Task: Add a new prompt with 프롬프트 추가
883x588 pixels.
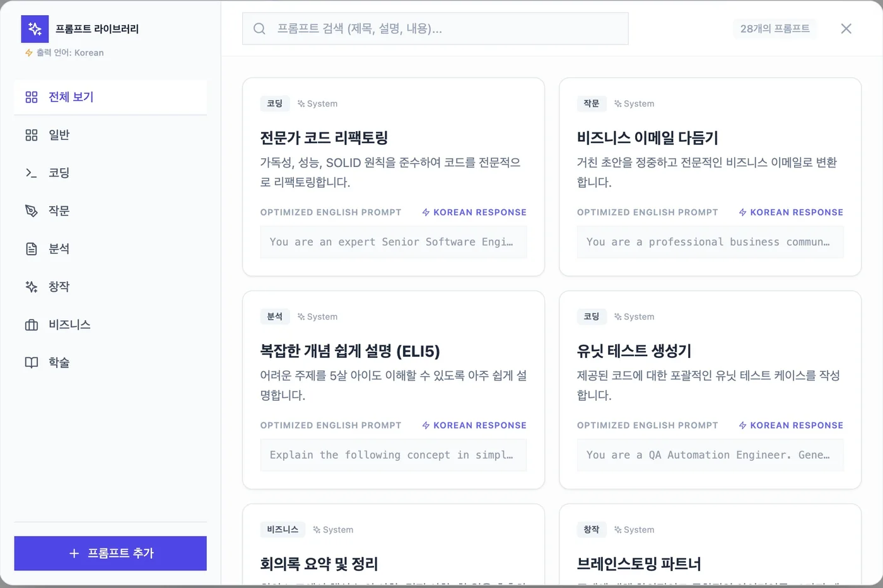Action: pos(110,553)
